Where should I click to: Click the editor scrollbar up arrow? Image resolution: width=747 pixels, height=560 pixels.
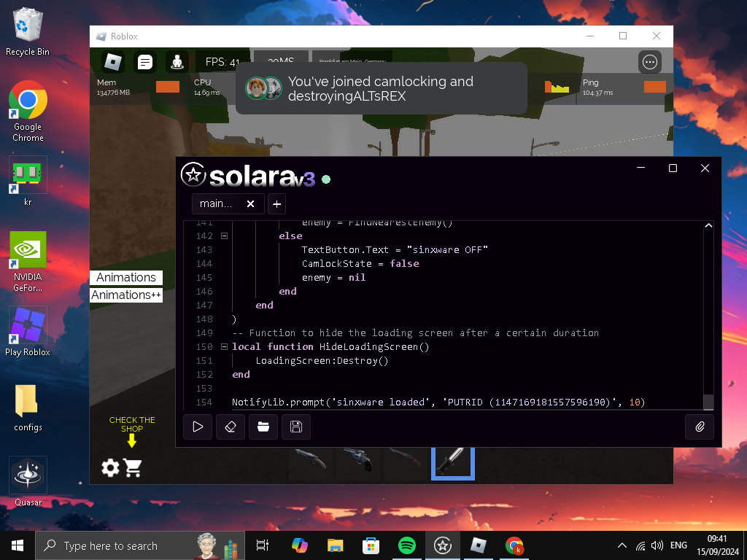coord(708,226)
